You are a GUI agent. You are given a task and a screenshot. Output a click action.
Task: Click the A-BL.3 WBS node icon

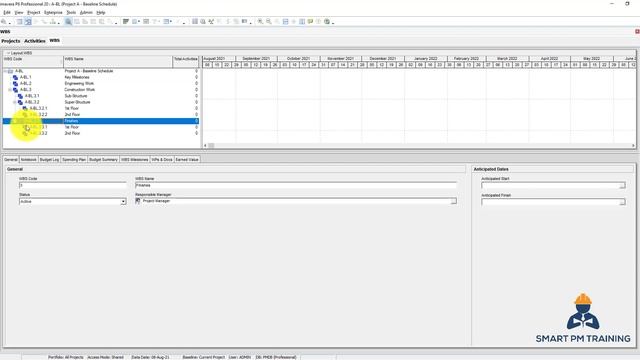16,89
